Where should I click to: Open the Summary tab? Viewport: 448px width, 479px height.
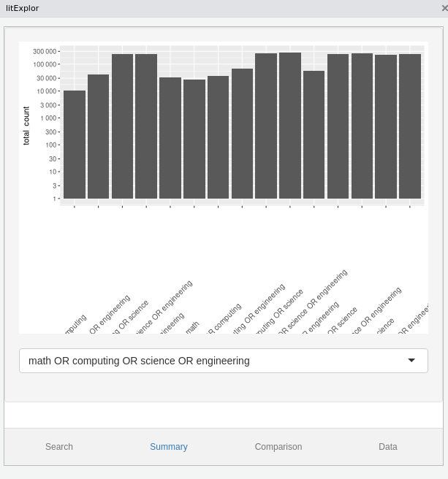click(169, 447)
